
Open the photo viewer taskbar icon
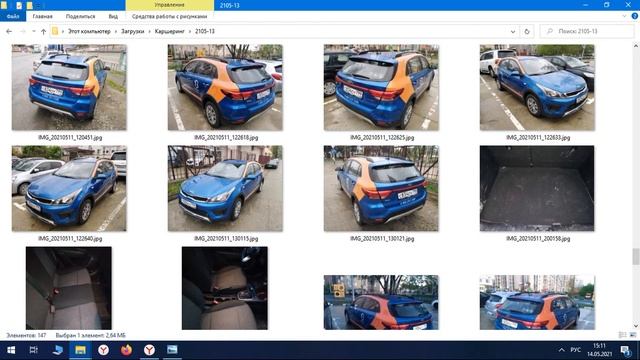coord(172,350)
